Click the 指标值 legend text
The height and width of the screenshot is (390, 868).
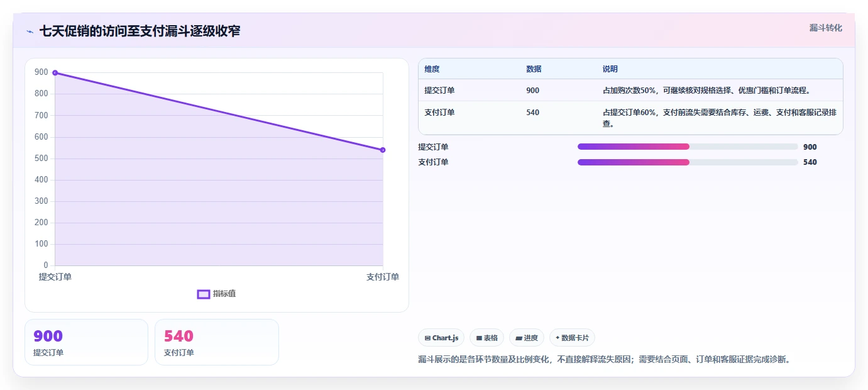click(x=224, y=294)
